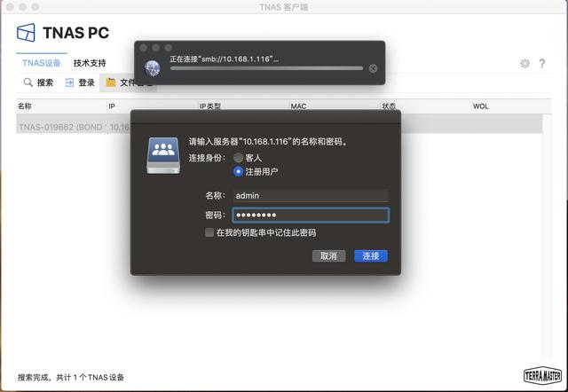This screenshot has width=568, height=392.
Task: Click the login arrow icon
Action: [x=69, y=82]
